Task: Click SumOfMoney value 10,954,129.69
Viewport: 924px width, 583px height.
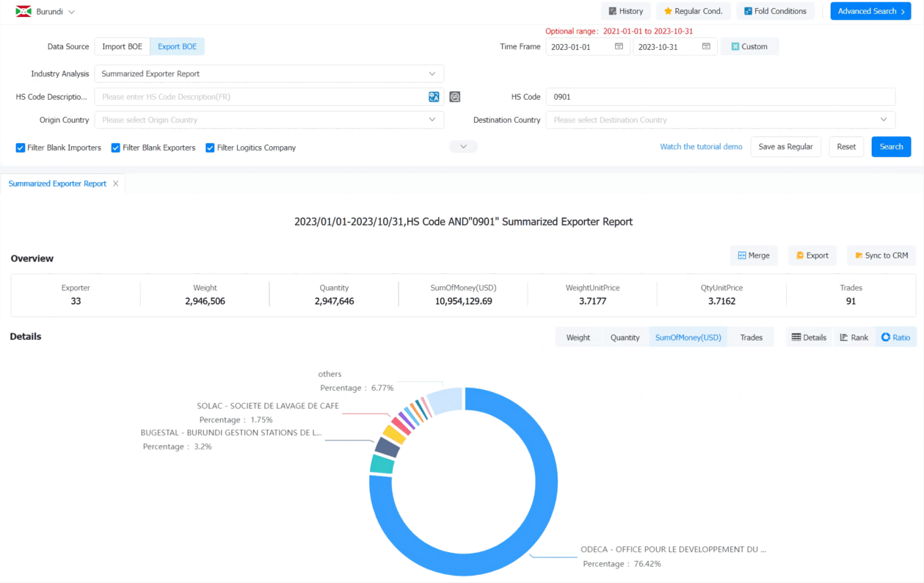Action: (463, 301)
